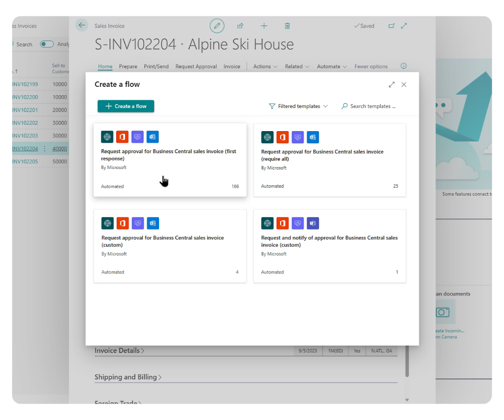Viewport: 504px width, 420px height.
Task: Expand the Shipping and Billing section
Action: point(128,377)
